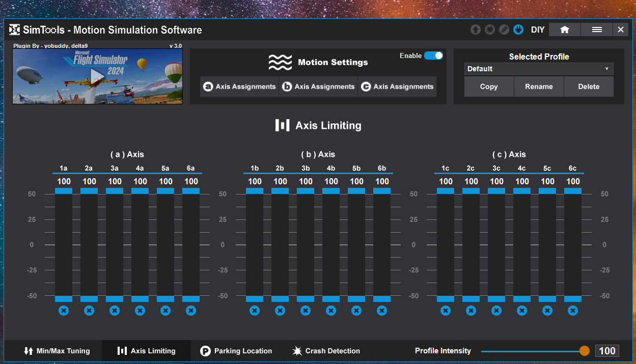Open the Crash Detection tab
The image size is (636, 364).
pos(326,351)
